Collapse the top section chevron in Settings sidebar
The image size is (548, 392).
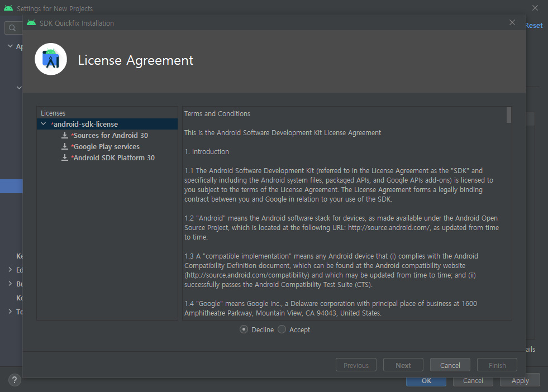[x=10, y=46]
